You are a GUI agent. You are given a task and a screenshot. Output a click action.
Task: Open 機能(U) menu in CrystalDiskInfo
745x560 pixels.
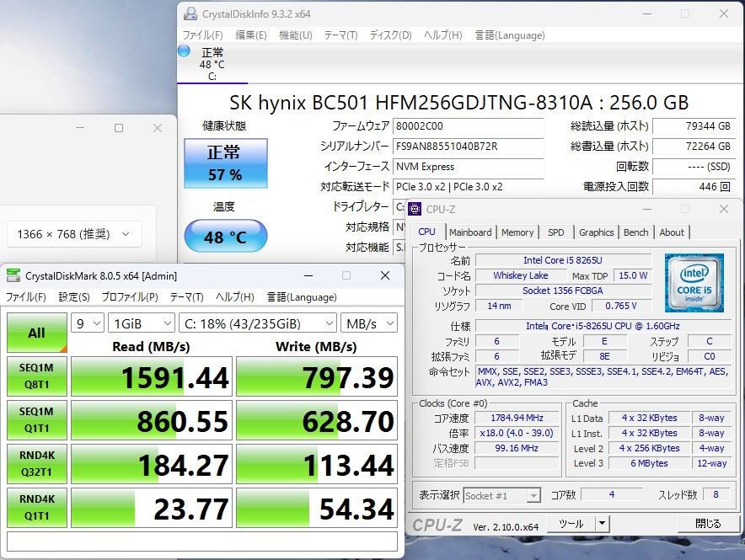point(296,35)
